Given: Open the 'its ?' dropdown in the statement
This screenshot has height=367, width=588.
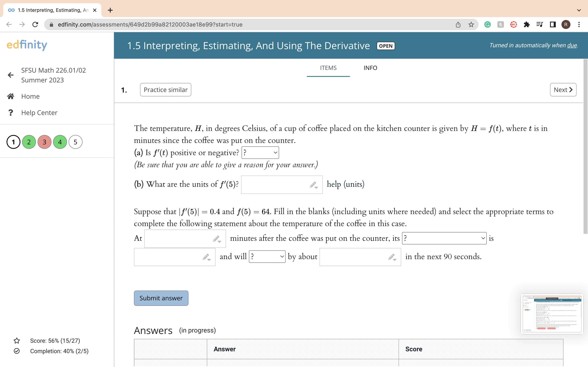Looking at the screenshot, I should tap(444, 238).
